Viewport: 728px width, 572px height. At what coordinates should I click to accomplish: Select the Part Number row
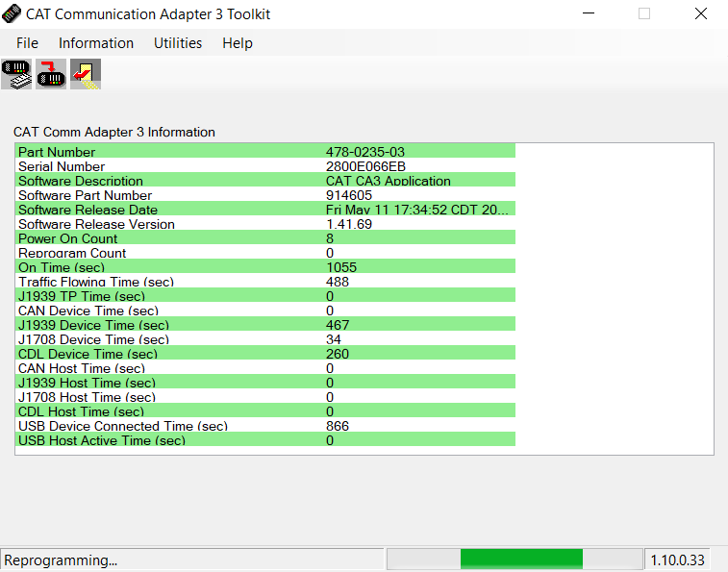click(x=265, y=151)
